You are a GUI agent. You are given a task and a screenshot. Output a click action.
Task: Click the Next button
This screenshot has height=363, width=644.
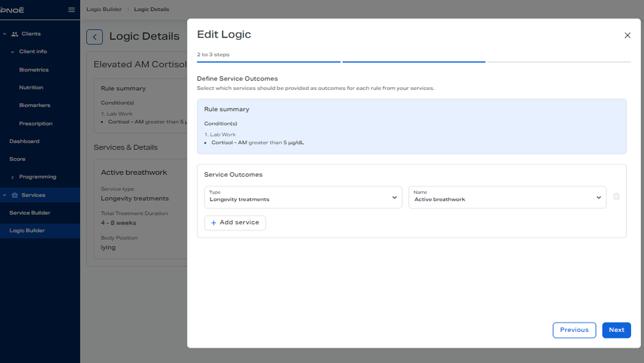coord(616,330)
